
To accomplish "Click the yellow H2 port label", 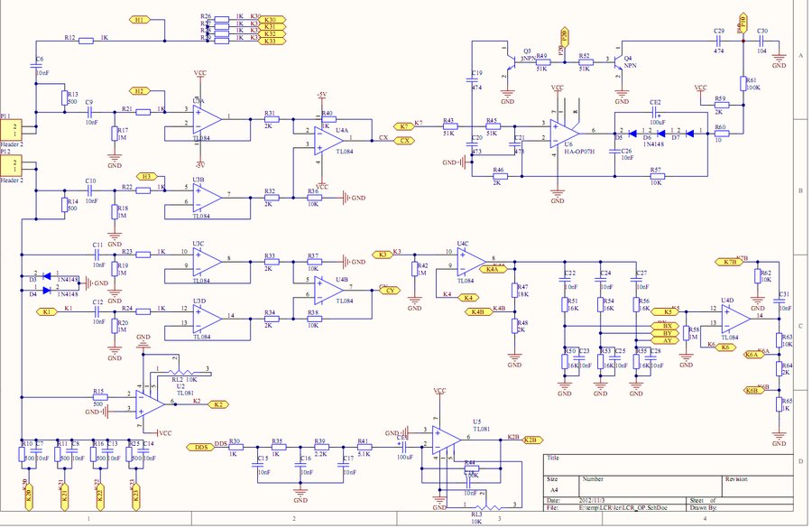I will click(x=138, y=91).
